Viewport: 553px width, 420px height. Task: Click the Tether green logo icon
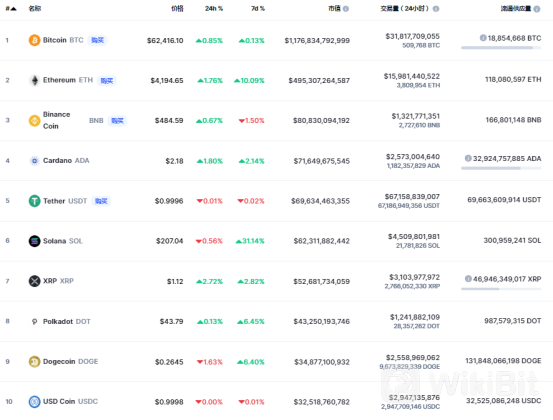(34, 201)
